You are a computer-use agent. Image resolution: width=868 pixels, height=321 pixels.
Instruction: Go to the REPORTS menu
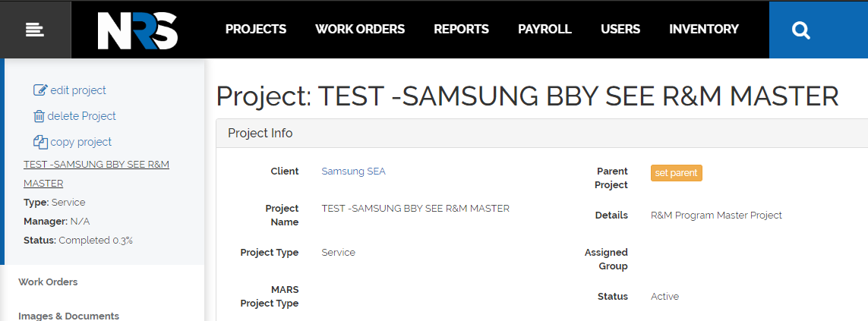(x=461, y=30)
